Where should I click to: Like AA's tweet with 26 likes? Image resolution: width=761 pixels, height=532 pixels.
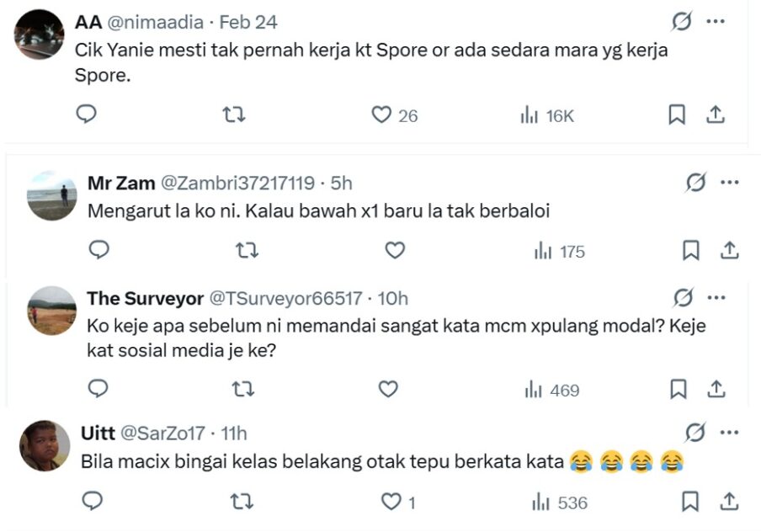(382, 114)
